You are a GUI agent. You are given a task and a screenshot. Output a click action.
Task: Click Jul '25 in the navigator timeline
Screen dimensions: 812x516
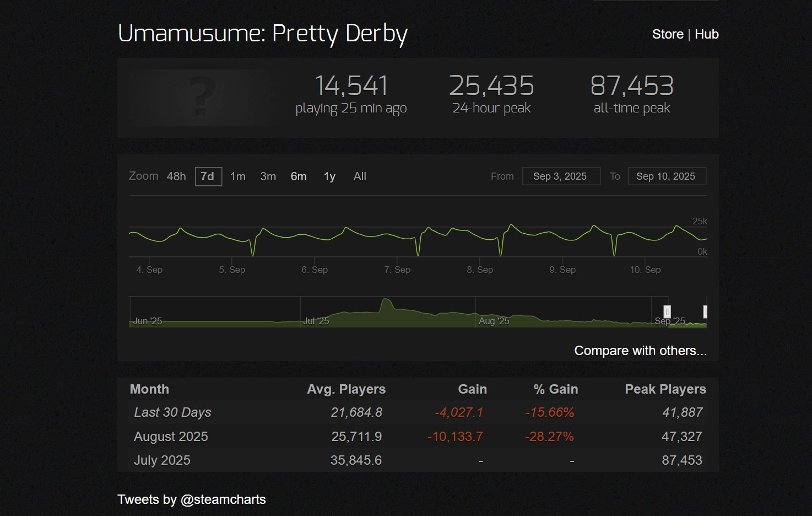316,321
